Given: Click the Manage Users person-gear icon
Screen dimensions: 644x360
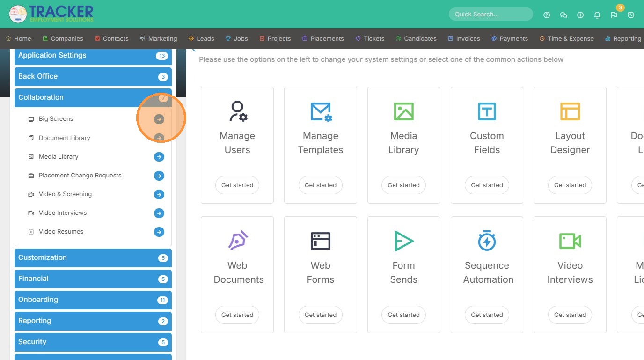Looking at the screenshot, I should (x=237, y=111).
